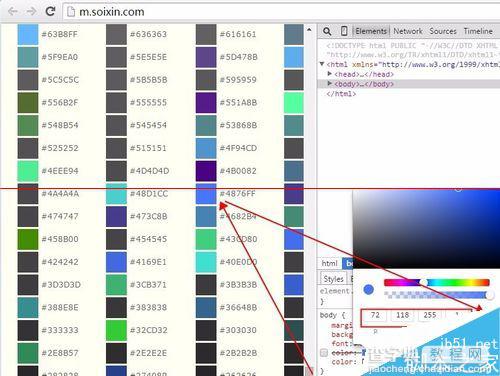The width and height of the screenshot is (500, 376).
Task: Click the DevTools magnifier inspect icon
Action: [327, 31]
